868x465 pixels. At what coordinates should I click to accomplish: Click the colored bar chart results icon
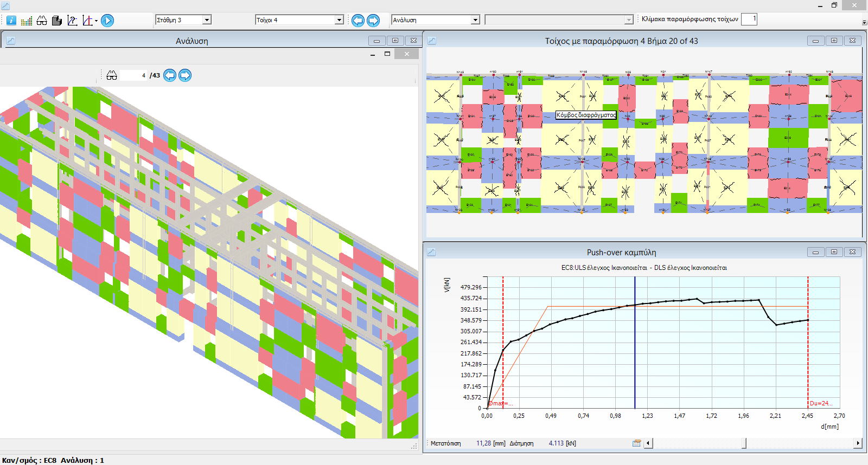26,21
